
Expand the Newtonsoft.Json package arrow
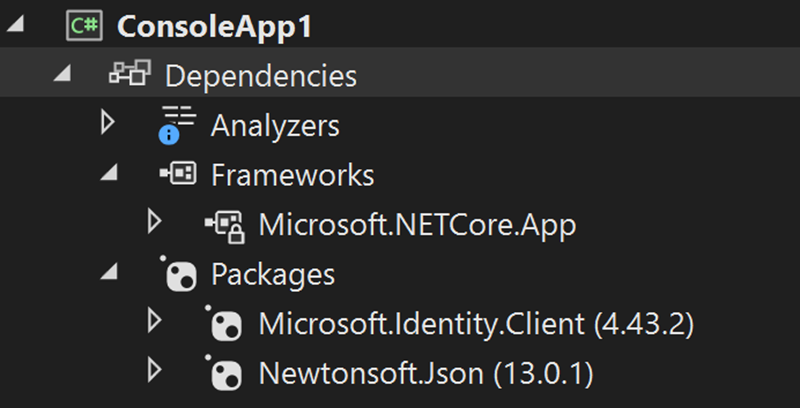click(x=154, y=371)
